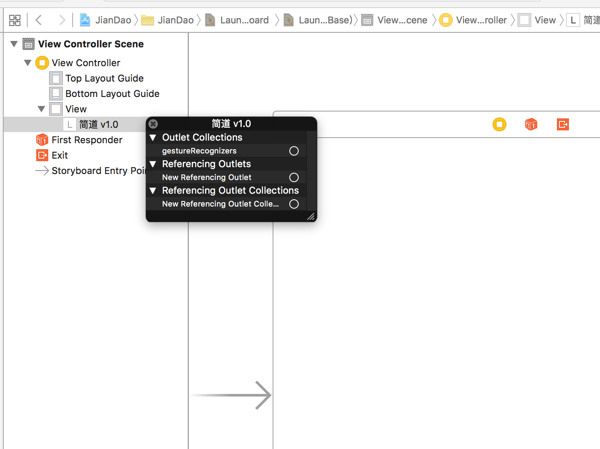
Task: Select First Responder in the outline
Action: point(86,140)
